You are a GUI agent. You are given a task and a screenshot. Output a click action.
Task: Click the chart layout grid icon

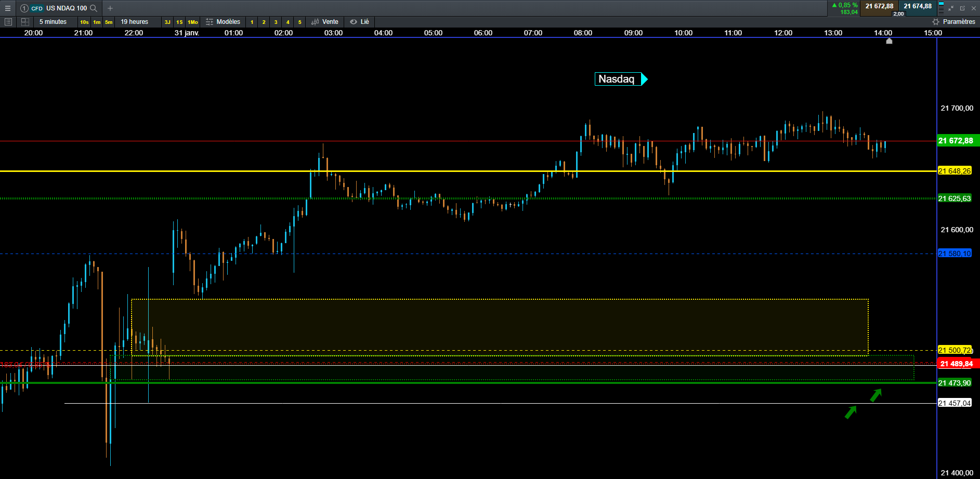tap(25, 22)
